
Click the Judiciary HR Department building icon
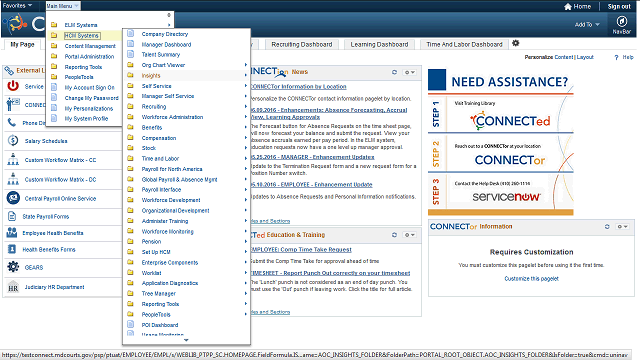(13, 287)
